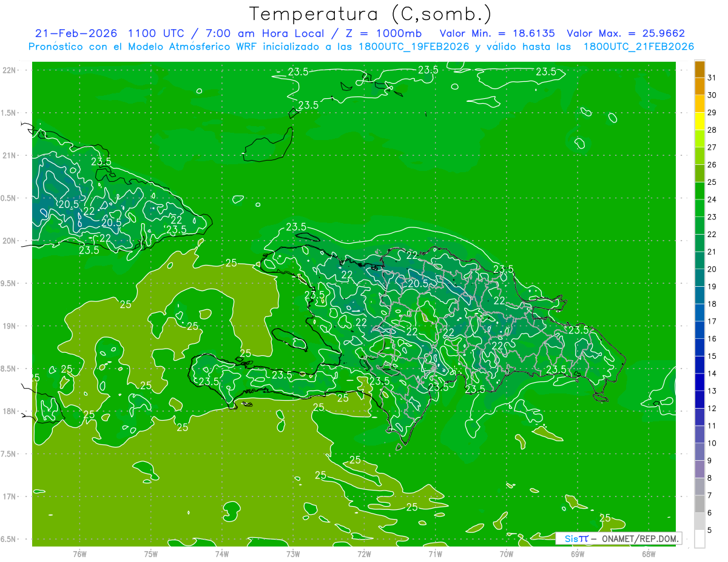Image resolution: width=728 pixels, height=562 pixels.
Task: Click the color bar value label 23
Action: coord(712,217)
